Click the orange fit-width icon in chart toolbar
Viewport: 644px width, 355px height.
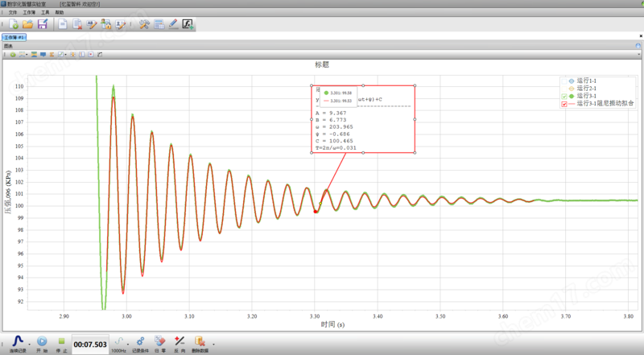coord(72,54)
